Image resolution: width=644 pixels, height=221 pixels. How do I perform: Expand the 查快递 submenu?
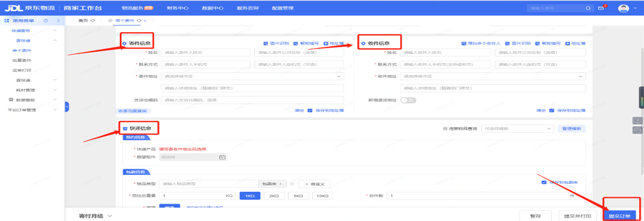(55, 80)
